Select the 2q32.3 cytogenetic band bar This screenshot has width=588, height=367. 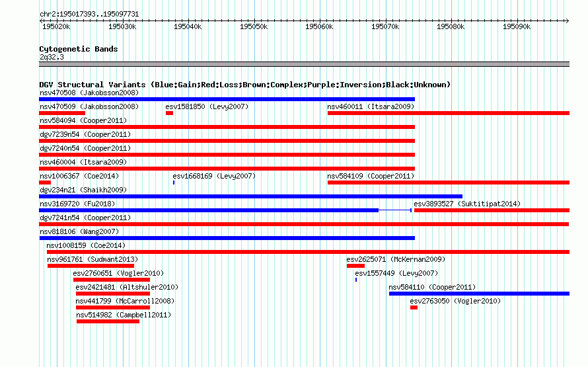(x=304, y=65)
